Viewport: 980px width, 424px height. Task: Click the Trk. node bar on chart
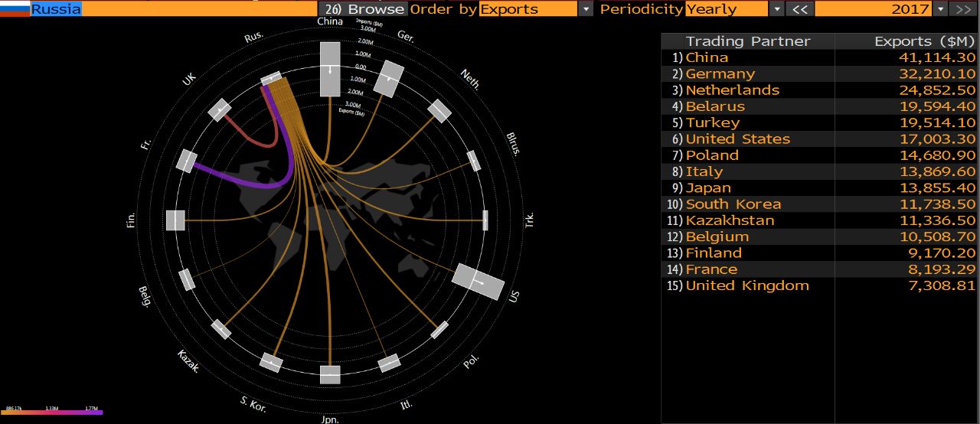[x=485, y=220]
